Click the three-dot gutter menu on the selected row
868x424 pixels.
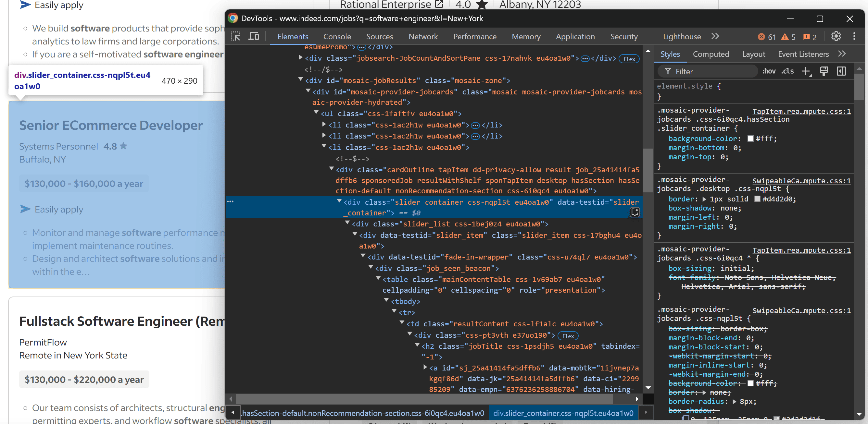(x=230, y=201)
